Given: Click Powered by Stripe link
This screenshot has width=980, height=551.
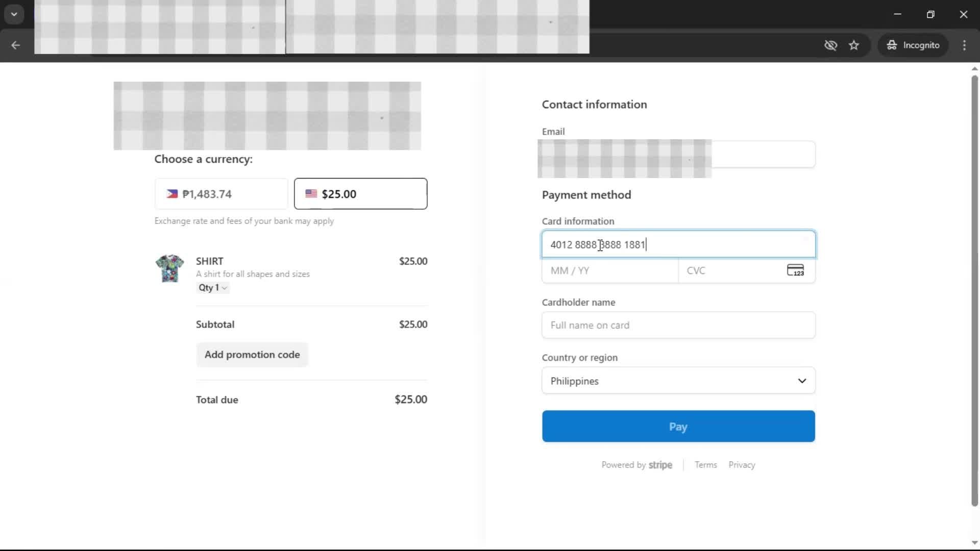Looking at the screenshot, I should coord(636,465).
